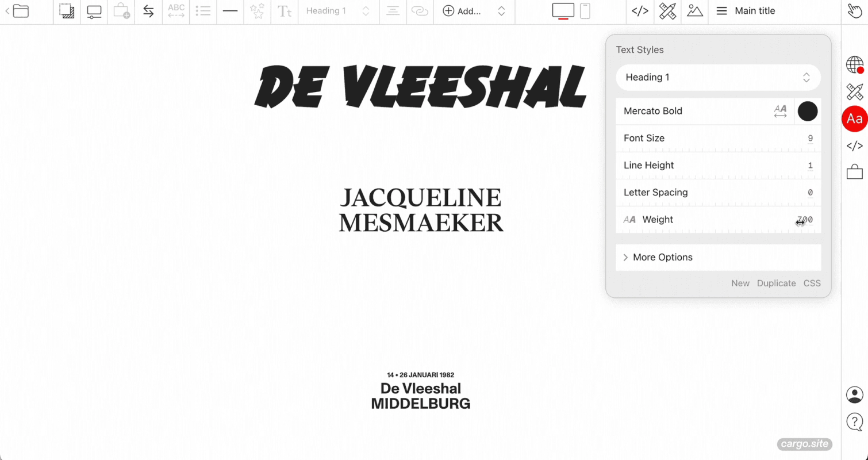Open the shop bag icon in sidebar
The image size is (868, 460).
pos(855,171)
